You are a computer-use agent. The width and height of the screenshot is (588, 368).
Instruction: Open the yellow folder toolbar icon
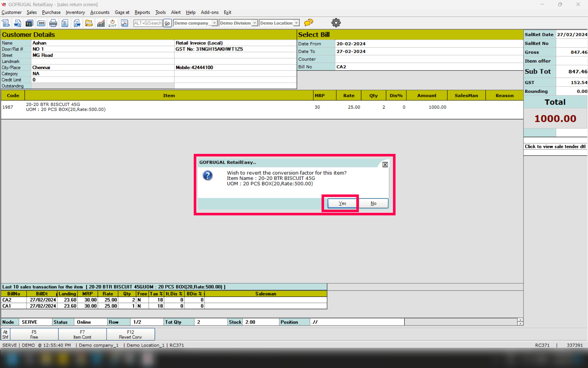click(89, 23)
